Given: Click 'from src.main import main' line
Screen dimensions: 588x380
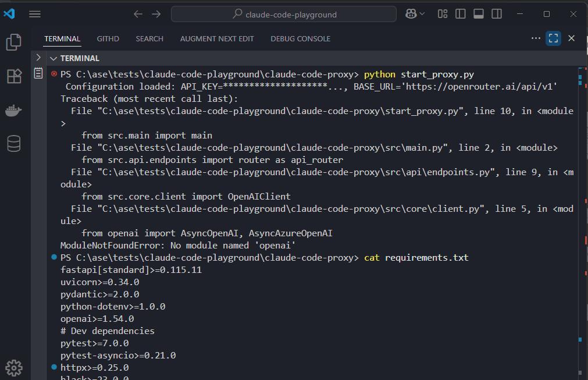Looking at the screenshot, I should [x=147, y=136].
